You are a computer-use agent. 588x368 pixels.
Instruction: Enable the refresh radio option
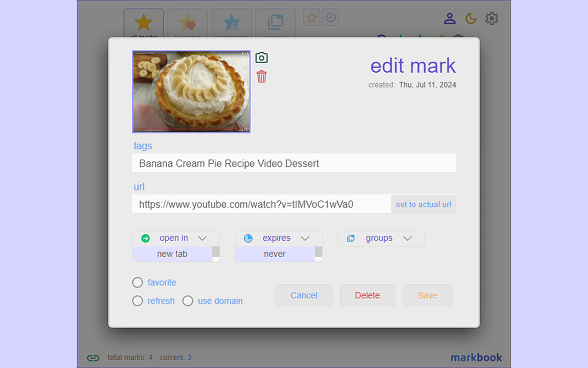click(137, 301)
